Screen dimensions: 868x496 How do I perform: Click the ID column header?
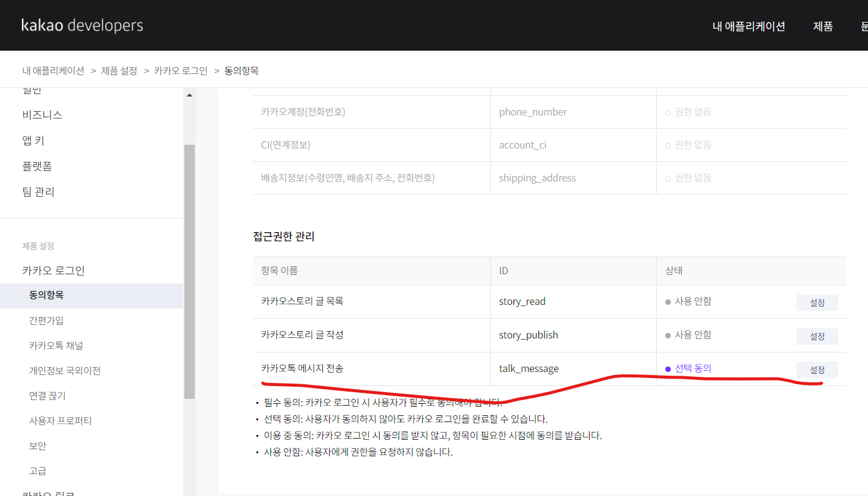504,271
